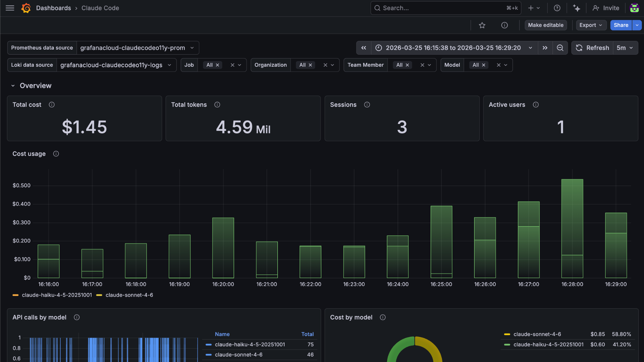The width and height of the screenshot is (644, 362).
Task: Go to Dashboards breadcrumb
Action: tap(53, 8)
